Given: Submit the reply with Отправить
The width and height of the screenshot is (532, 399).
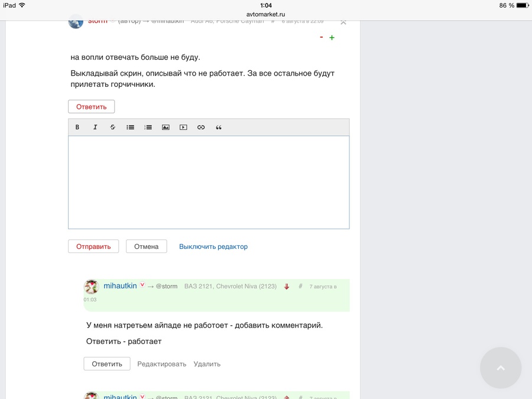Looking at the screenshot, I should click(x=93, y=246).
